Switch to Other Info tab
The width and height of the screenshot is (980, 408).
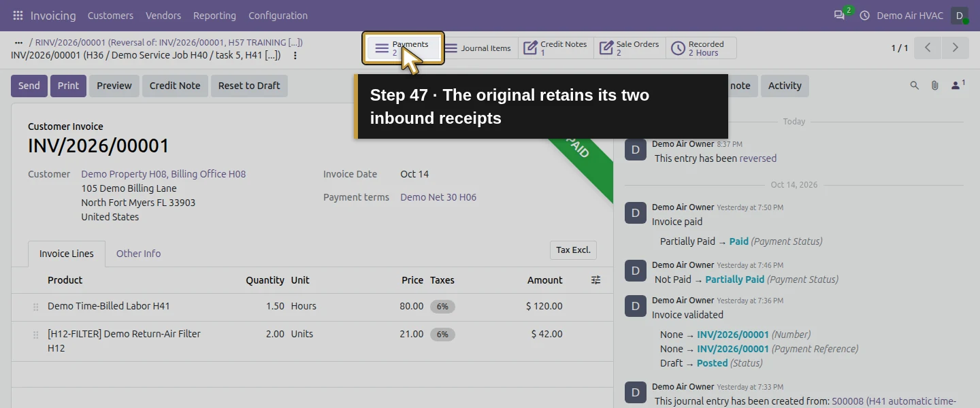[138, 254]
